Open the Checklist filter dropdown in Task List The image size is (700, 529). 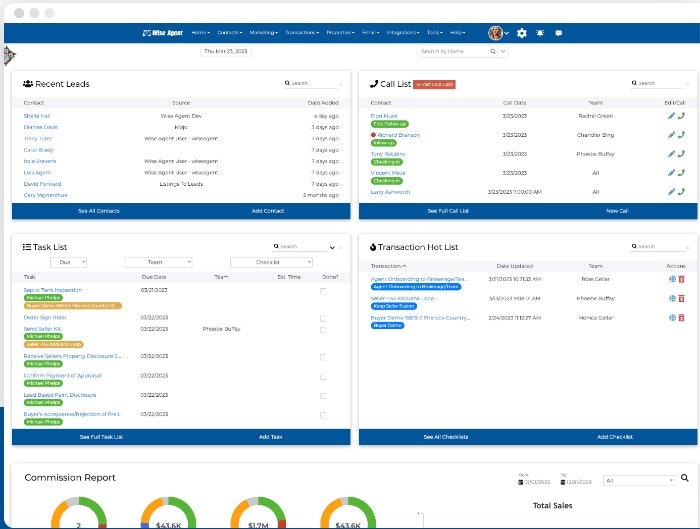266,262
